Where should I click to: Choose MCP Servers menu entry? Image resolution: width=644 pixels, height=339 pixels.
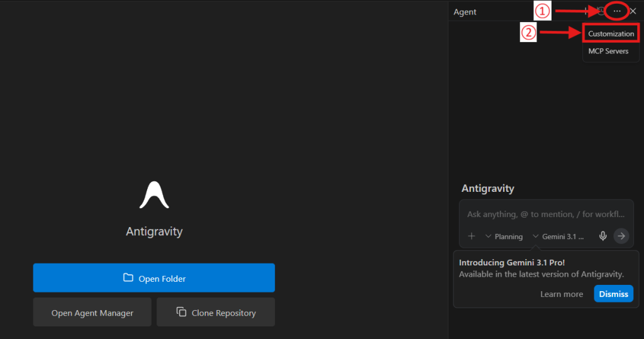point(608,51)
